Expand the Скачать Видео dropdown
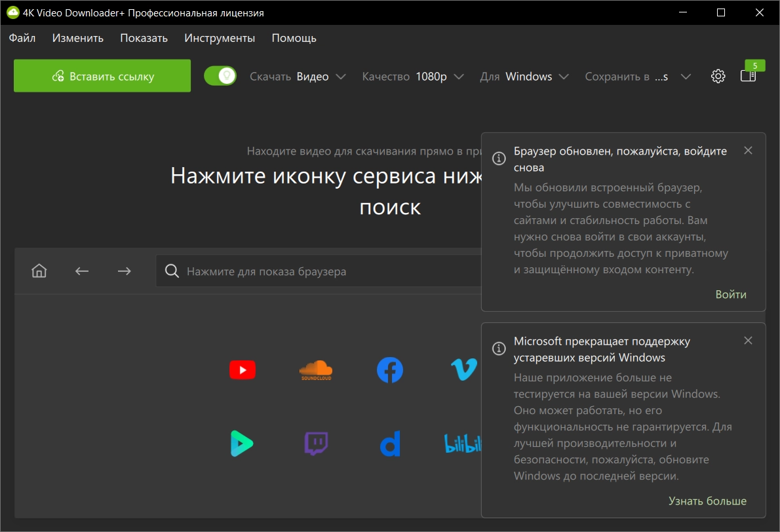 (x=298, y=77)
